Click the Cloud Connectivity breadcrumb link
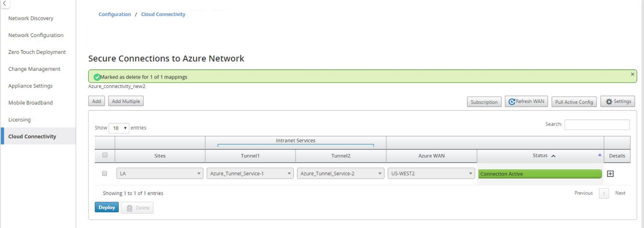The height and width of the screenshot is (228, 644). pyautogui.click(x=163, y=14)
